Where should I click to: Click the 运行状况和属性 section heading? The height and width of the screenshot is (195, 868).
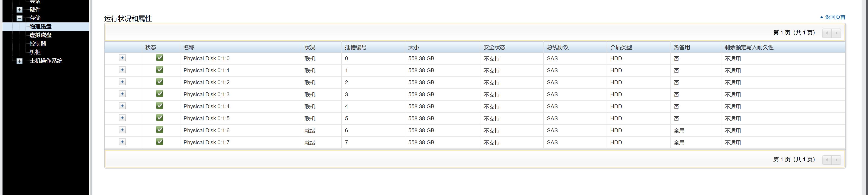(128, 19)
